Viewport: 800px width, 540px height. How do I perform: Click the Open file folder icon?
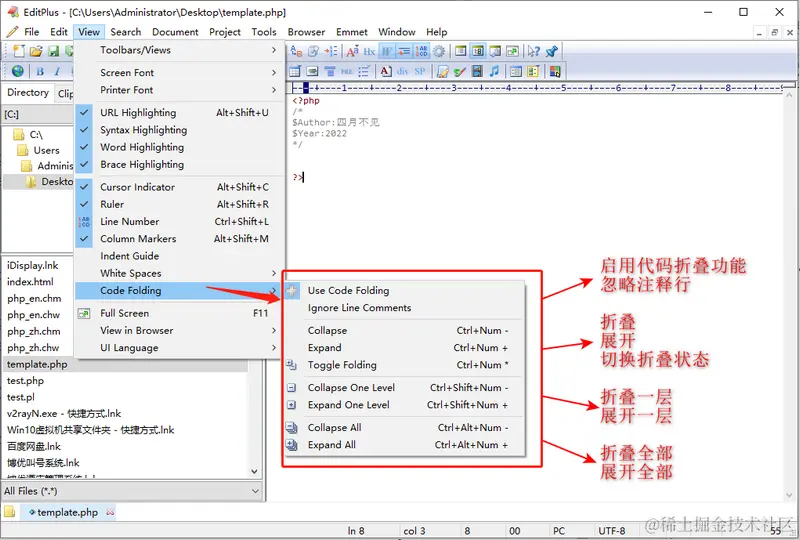[36, 51]
